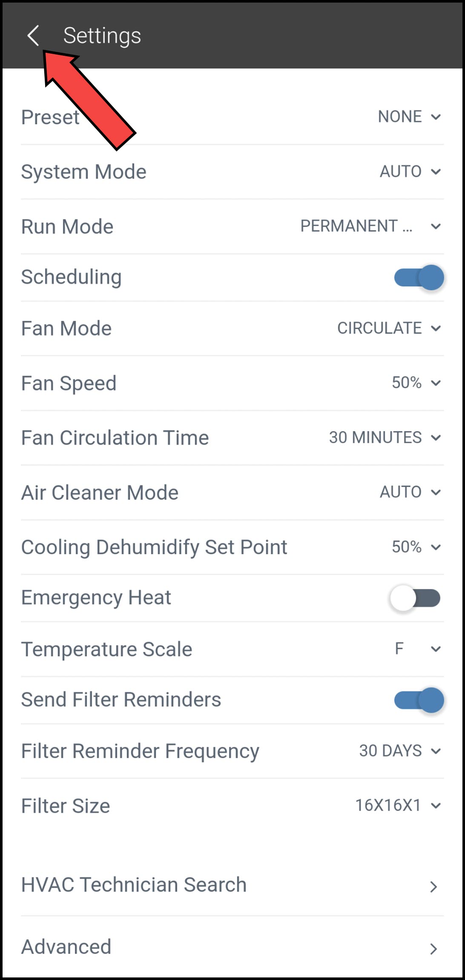Adjust Cooling Dehumidify Set Point dropdown

(416, 547)
